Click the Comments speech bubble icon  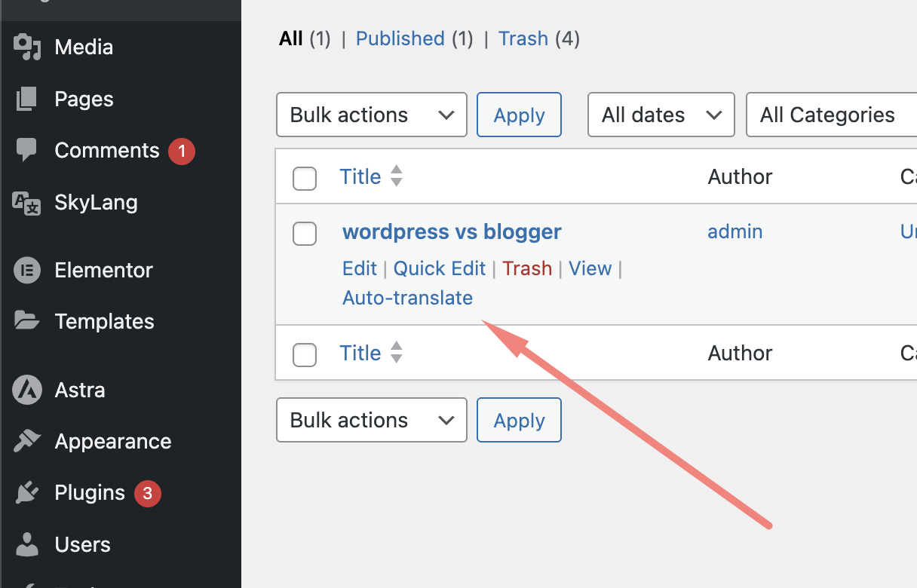pos(27,150)
